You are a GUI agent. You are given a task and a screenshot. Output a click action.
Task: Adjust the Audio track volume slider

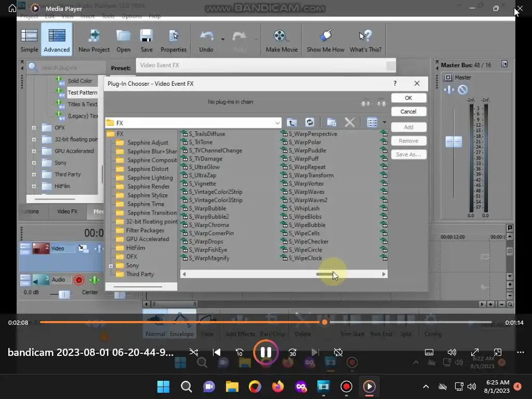(64, 294)
